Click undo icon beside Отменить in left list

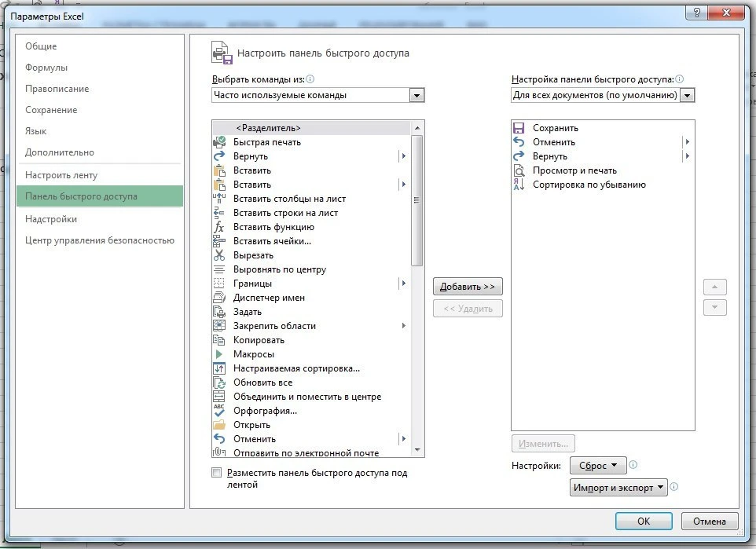click(x=219, y=438)
